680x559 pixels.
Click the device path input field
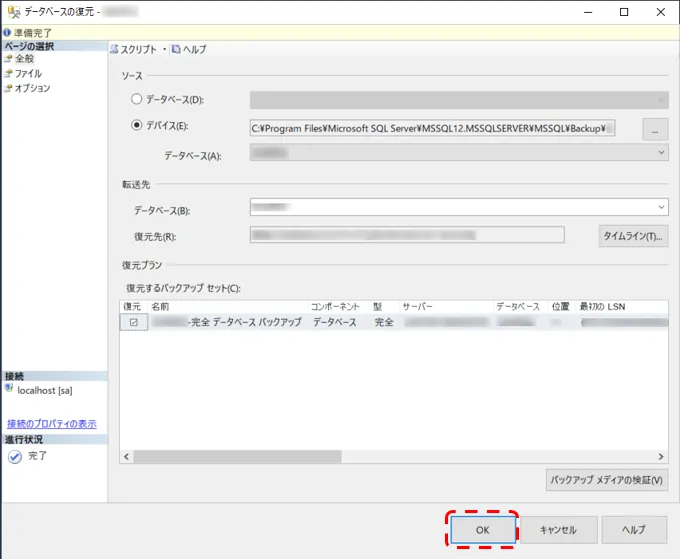point(432,128)
